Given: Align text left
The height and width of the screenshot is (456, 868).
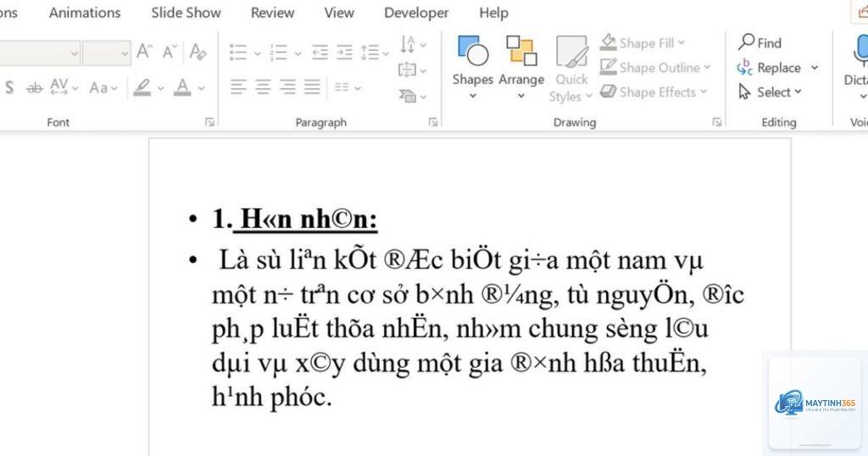Looking at the screenshot, I should click(x=238, y=87).
